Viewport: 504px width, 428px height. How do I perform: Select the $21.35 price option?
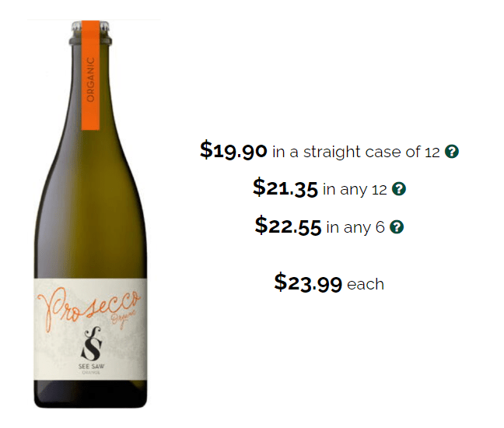[x=285, y=188]
